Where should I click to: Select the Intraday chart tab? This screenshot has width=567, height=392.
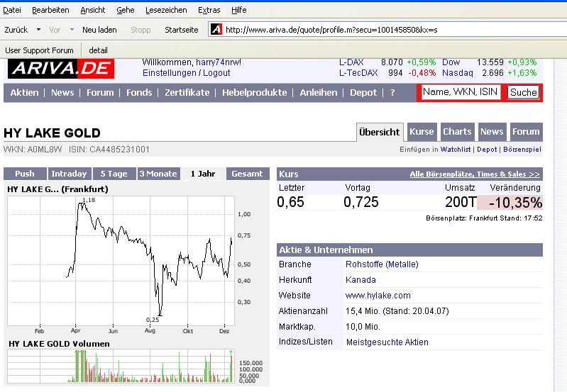point(70,174)
